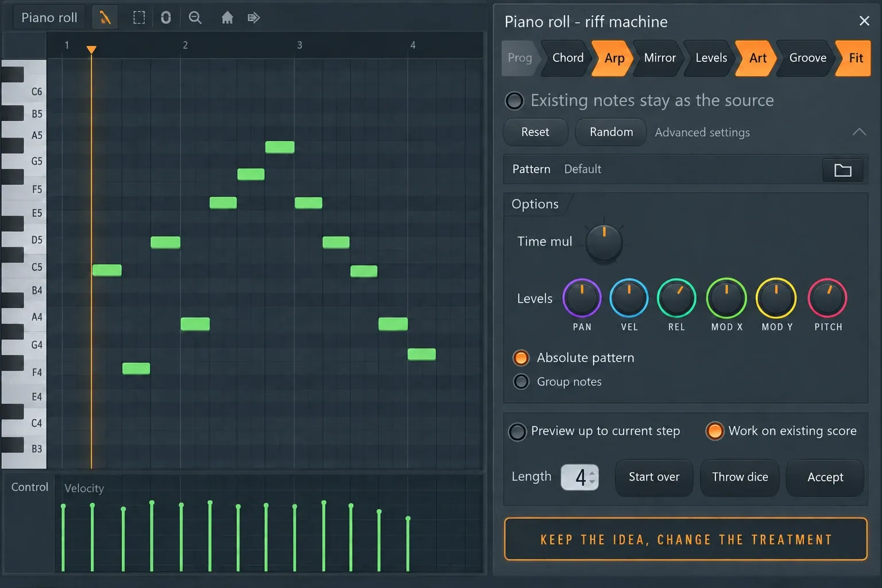Click the MOD X level knob
This screenshot has width=882, height=588.
pyautogui.click(x=726, y=298)
